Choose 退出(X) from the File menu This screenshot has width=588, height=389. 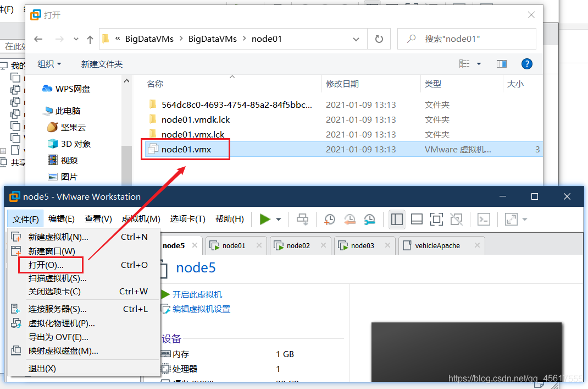(x=84, y=369)
